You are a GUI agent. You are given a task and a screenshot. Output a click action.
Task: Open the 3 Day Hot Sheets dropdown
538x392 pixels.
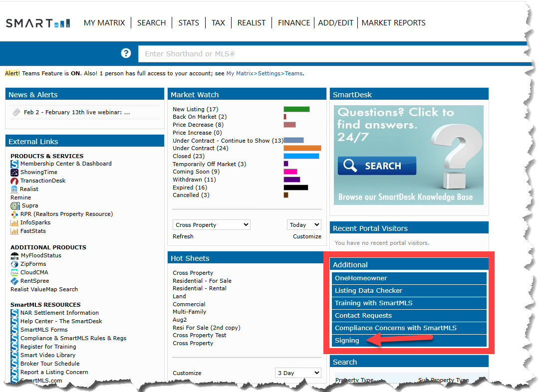point(298,373)
